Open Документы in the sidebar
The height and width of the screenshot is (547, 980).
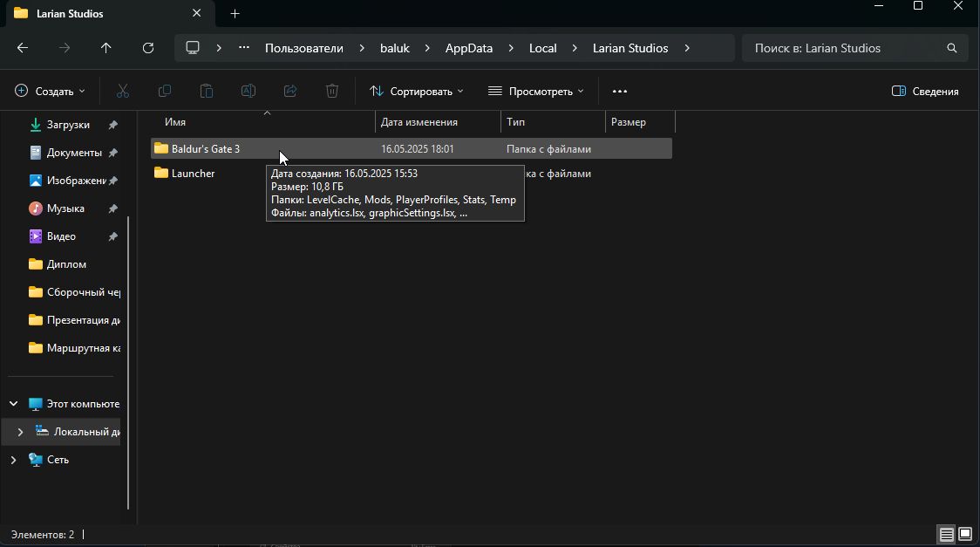tap(74, 153)
